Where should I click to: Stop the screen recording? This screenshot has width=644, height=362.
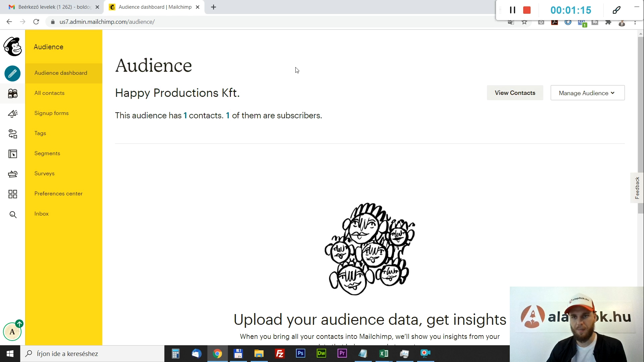[527, 10]
